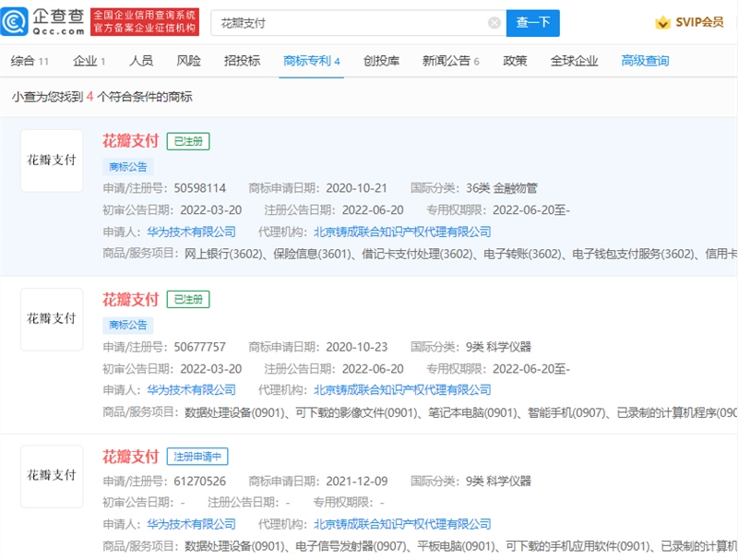Click the 注册申请中 status badge
This screenshot has height=560, width=738.
[197, 457]
